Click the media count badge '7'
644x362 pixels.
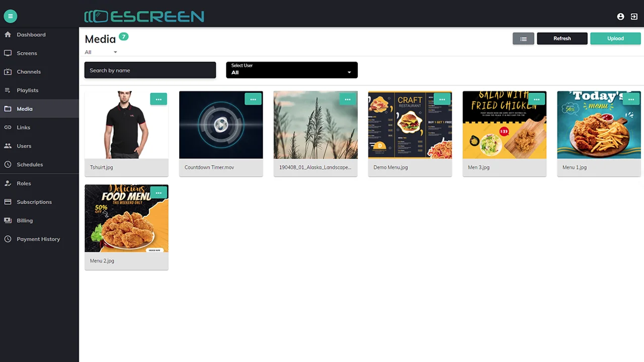point(124,36)
